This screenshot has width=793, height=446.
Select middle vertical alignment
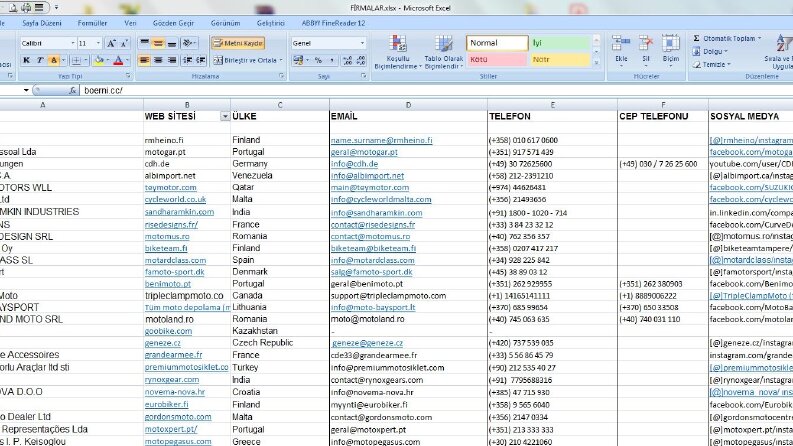(158, 43)
